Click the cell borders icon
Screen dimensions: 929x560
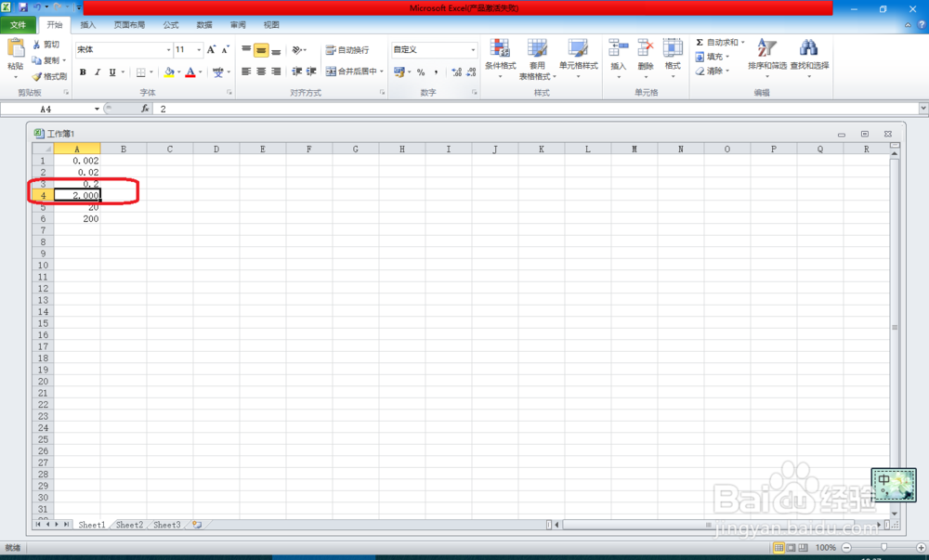141,72
